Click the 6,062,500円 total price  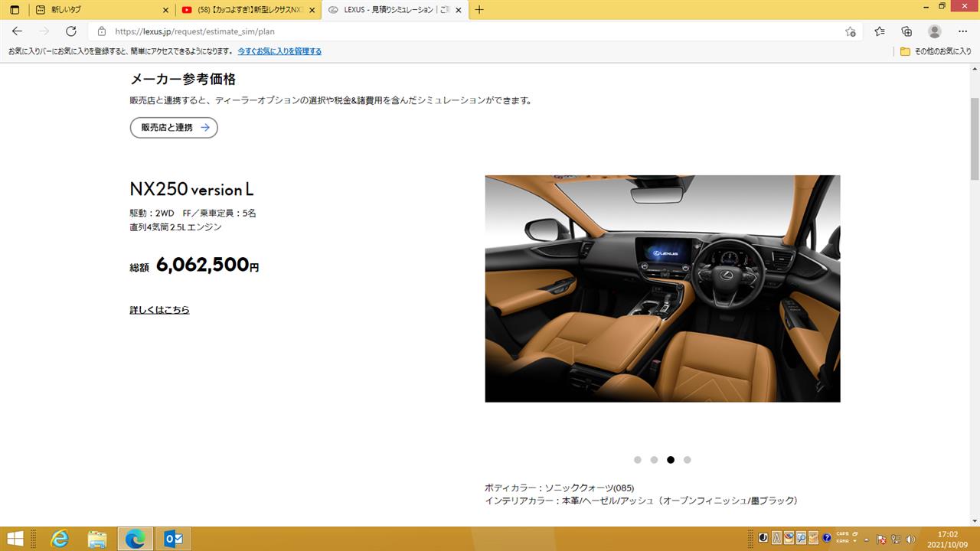pos(207,265)
